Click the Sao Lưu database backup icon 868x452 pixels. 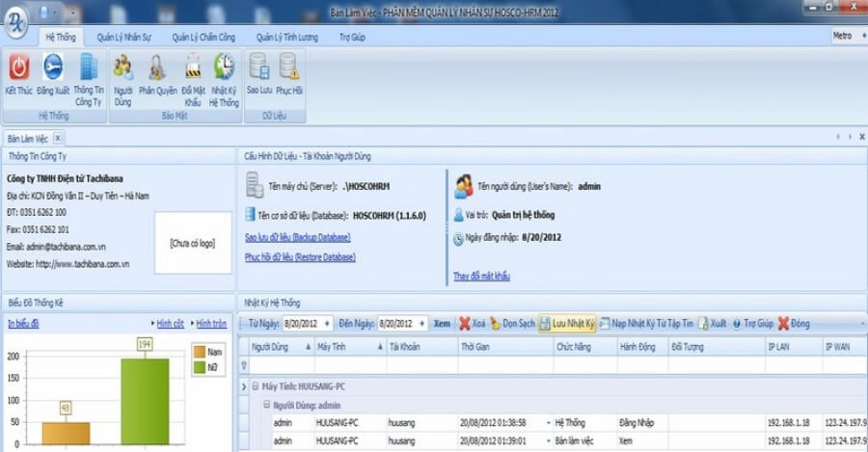[x=258, y=66]
